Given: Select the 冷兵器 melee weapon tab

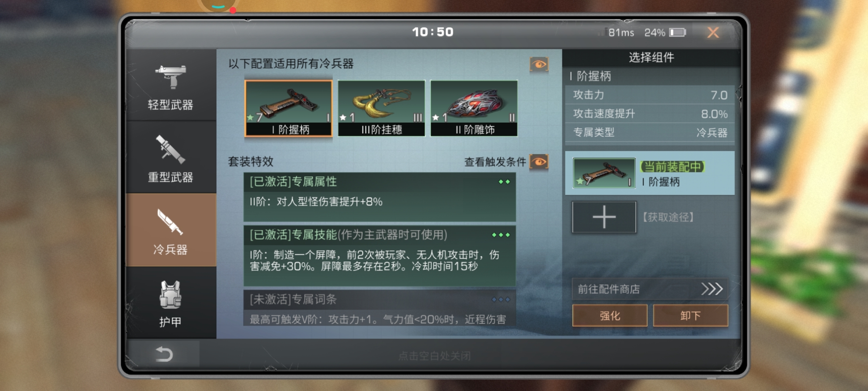Looking at the screenshot, I should (171, 230).
